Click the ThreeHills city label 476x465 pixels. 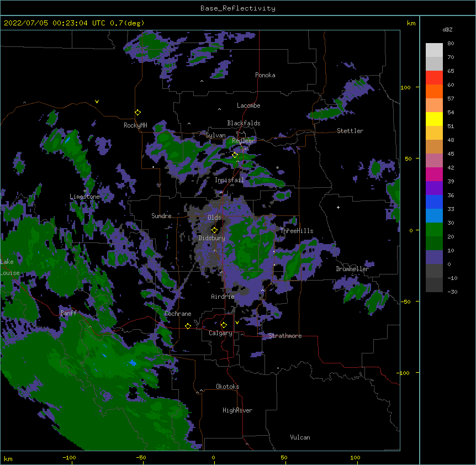(297, 231)
